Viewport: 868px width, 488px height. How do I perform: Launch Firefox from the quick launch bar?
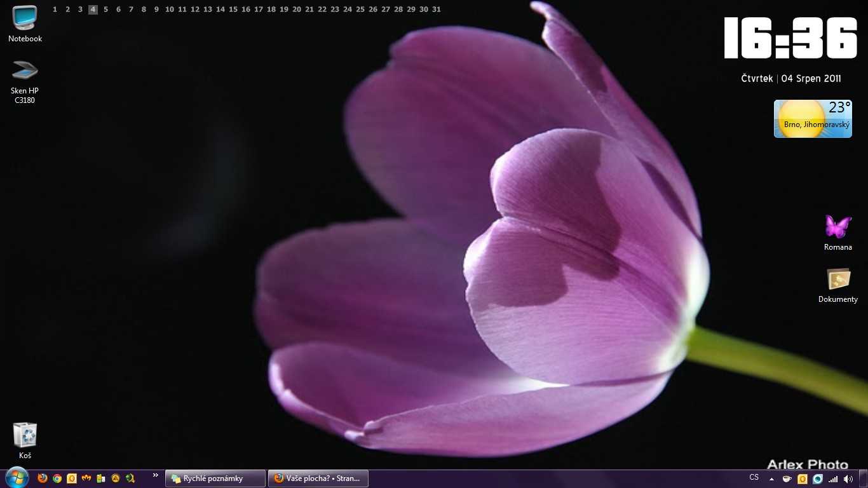tap(43, 478)
